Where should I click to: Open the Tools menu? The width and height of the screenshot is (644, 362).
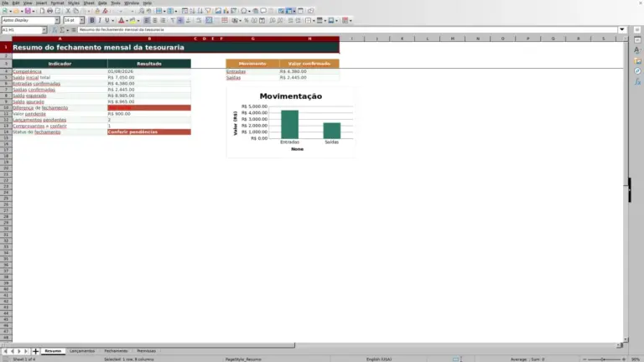coord(116,3)
